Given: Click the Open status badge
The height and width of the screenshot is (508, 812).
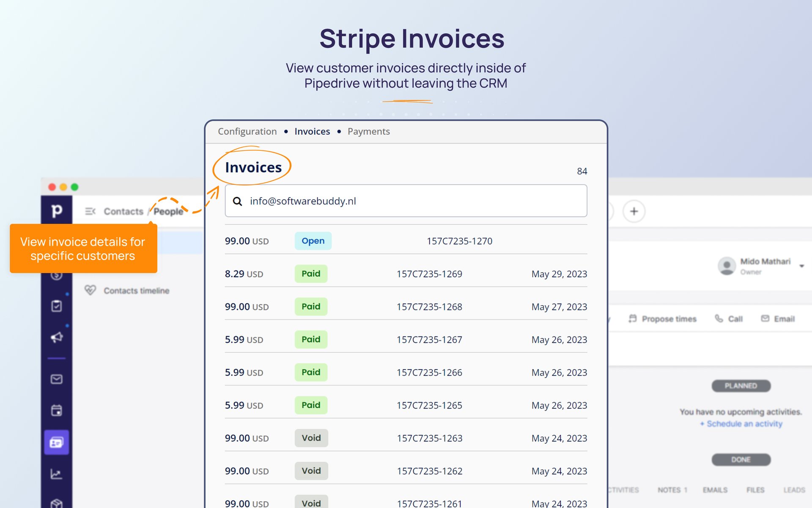Looking at the screenshot, I should [x=313, y=241].
